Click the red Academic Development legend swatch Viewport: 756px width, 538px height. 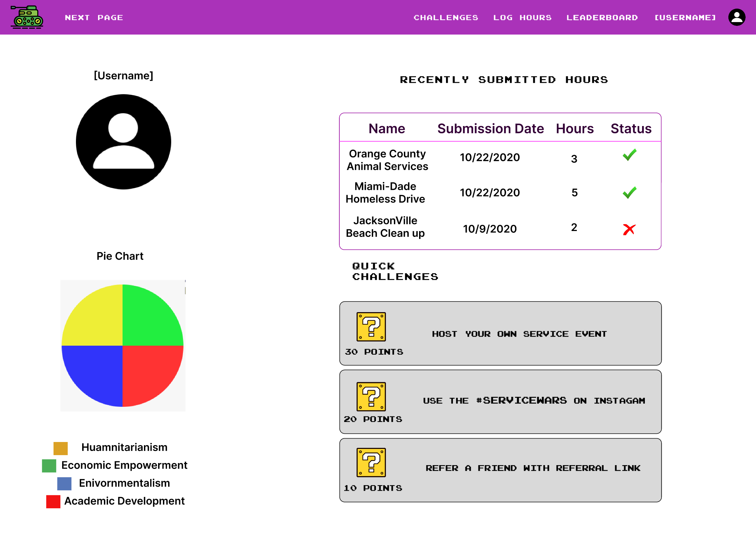tap(53, 501)
